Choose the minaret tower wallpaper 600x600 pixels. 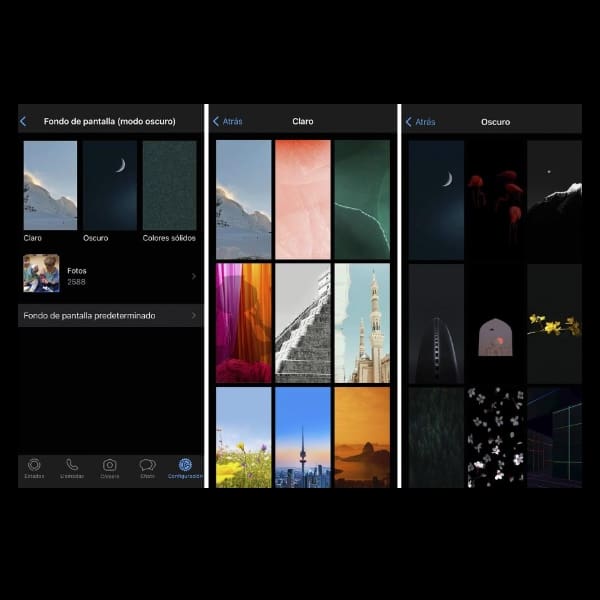pyautogui.click(x=362, y=323)
